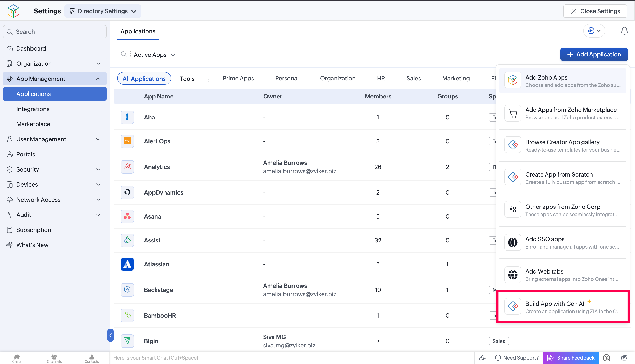Viewport: 635px width, 364px height.
Task: Open Dashboard in the sidebar
Action: [x=55, y=48]
